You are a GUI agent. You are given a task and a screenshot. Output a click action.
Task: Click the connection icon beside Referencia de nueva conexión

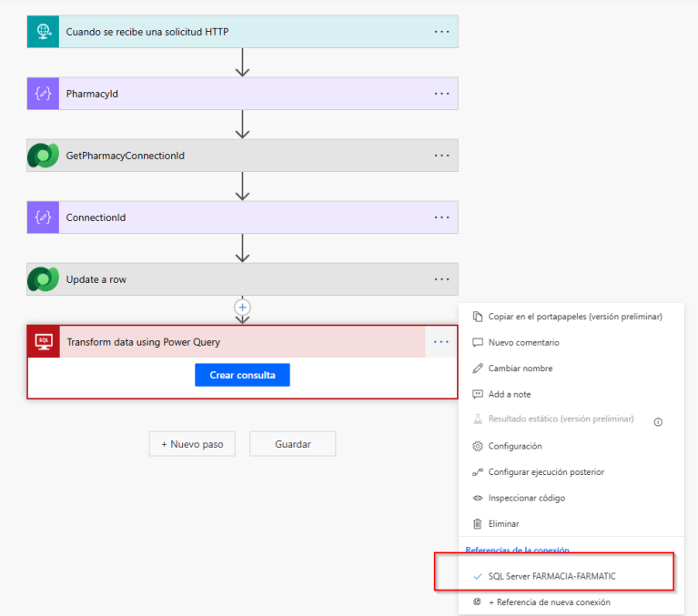point(477,601)
